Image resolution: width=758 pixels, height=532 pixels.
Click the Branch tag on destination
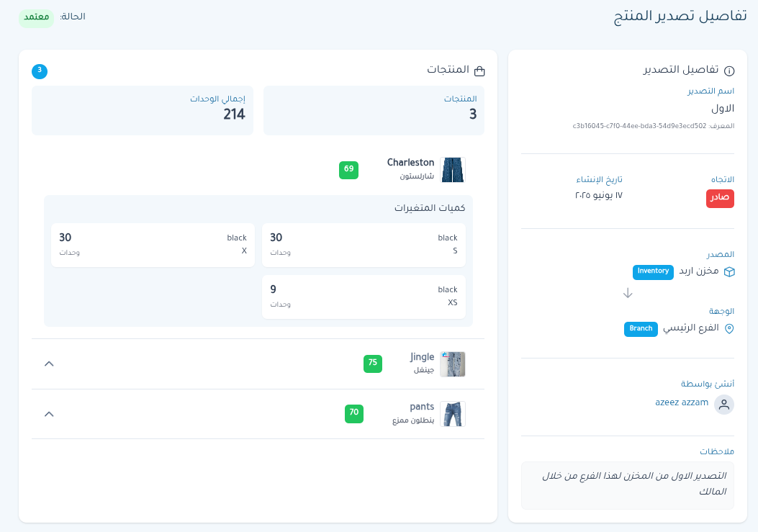click(640, 328)
